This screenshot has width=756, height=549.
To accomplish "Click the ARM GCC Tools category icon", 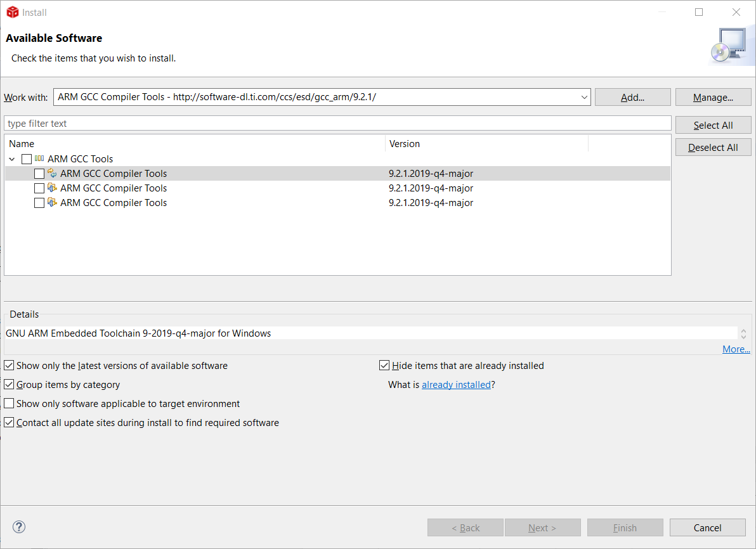I will [39, 158].
